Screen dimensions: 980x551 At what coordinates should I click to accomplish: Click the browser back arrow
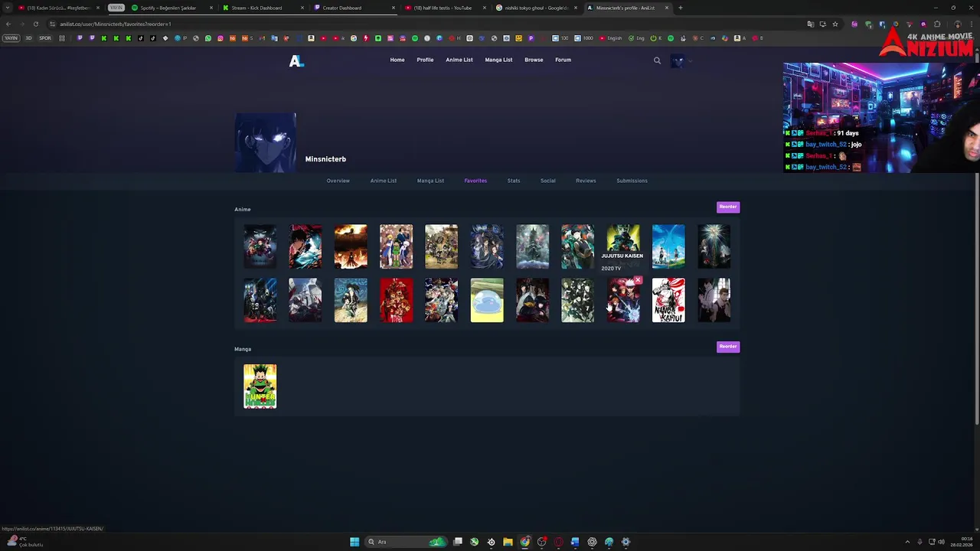pyautogui.click(x=8, y=24)
